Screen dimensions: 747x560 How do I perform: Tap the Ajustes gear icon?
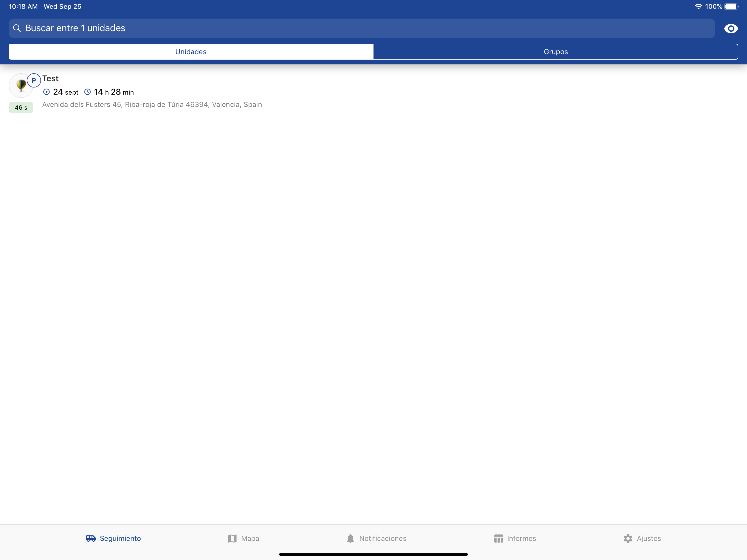(628, 538)
